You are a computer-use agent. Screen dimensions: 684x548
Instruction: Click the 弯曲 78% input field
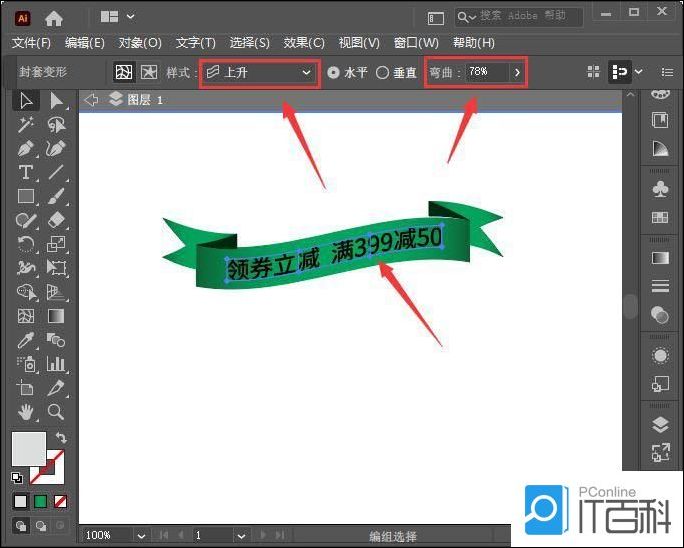[x=487, y=72]
